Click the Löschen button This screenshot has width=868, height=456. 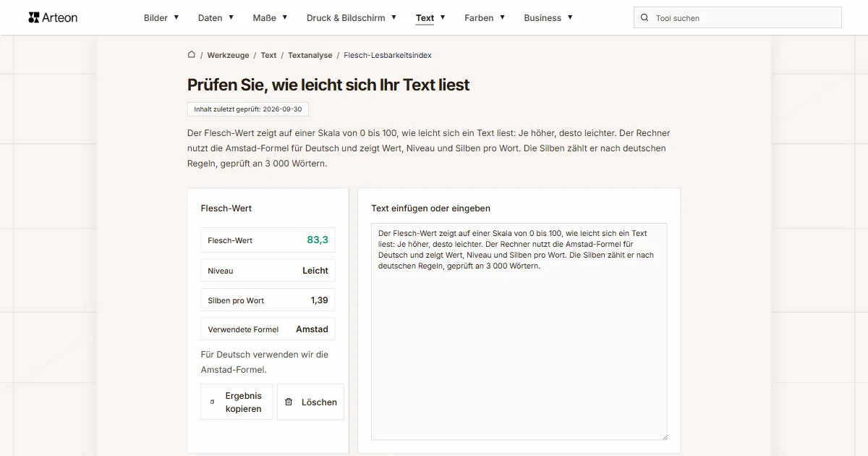pyautogui.click(x=310, y=402)
